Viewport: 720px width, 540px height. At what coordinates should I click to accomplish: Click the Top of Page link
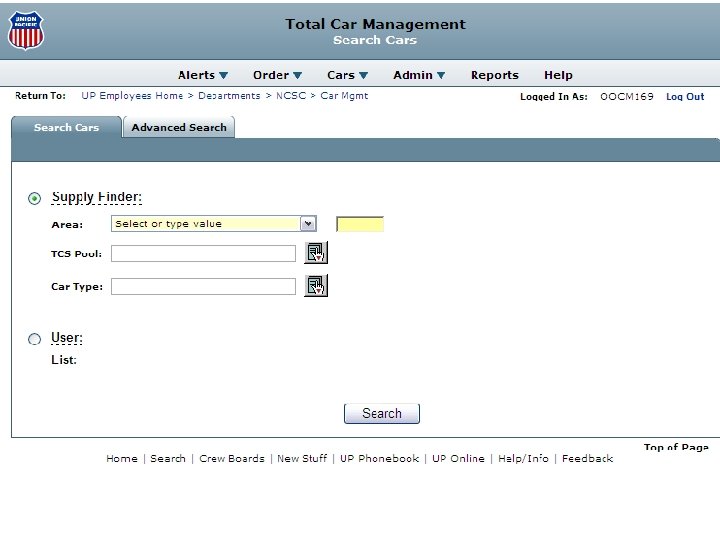(676, 447)
